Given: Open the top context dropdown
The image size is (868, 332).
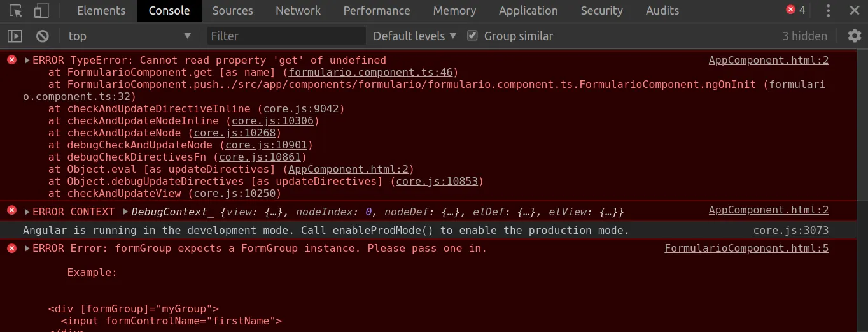Looking at the screenshot, I should coord(129,36).
